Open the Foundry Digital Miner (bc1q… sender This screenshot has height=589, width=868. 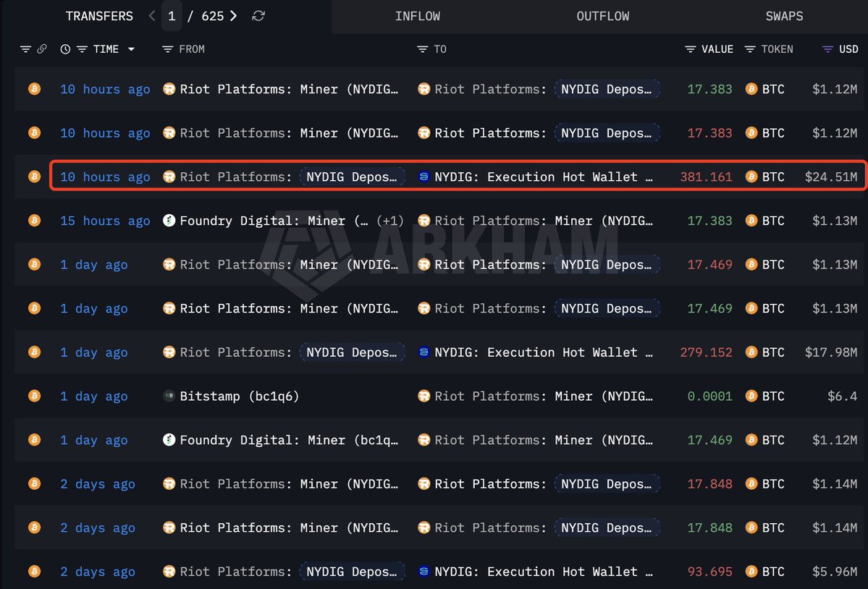coord(289,440)
